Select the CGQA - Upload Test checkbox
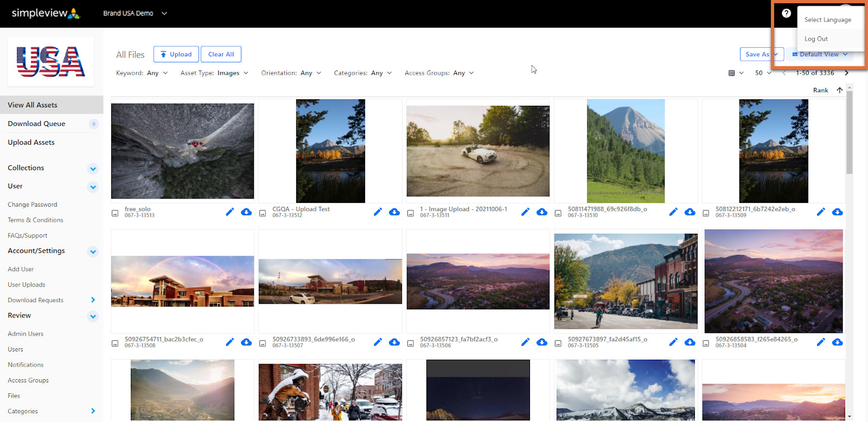The height and width of the screenshot is (422, 868). [x=263, y=213]
